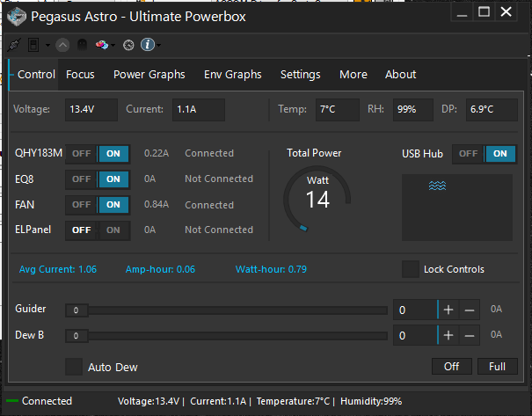
Task: Click the status bar 'Connected' text
Action: pyautogui.click(x=47, y=401)
